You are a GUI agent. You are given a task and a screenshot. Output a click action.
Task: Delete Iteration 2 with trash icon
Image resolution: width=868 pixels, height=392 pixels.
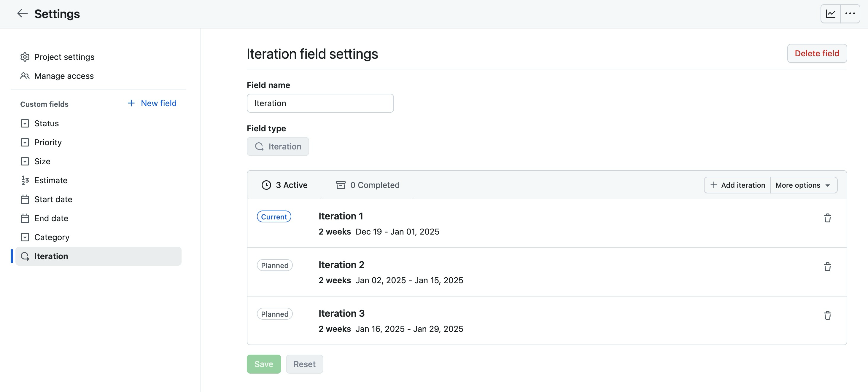(827, 267)
